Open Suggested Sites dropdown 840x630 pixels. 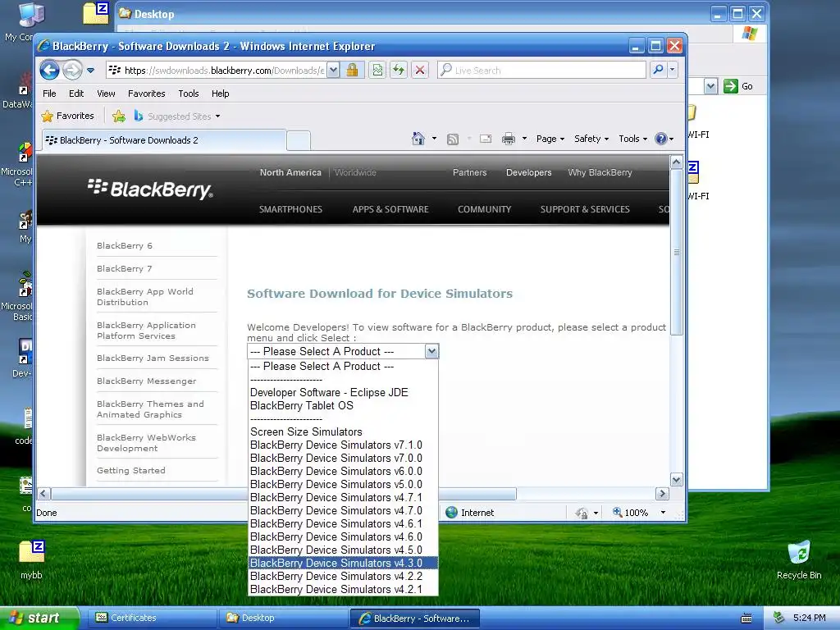coord(177,116)
